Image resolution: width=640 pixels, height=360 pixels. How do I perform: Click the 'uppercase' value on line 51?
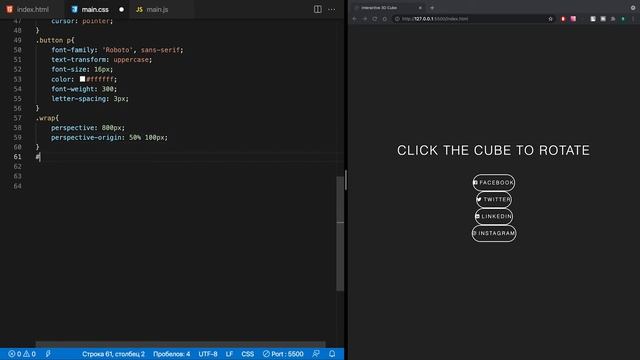131,60
